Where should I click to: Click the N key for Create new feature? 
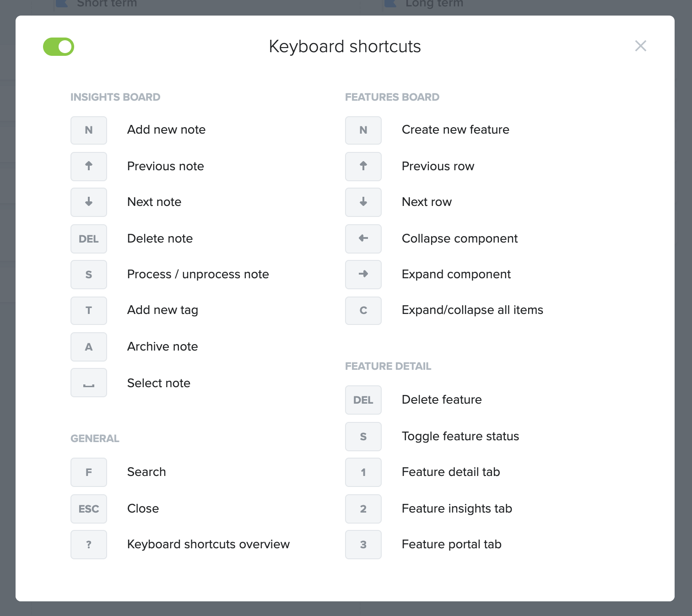pyautogui.click(x=363, y=130)
